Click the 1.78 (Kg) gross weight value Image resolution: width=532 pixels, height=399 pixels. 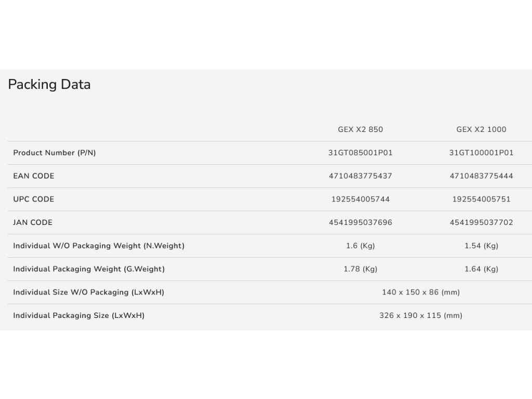[x=361, y=269]
